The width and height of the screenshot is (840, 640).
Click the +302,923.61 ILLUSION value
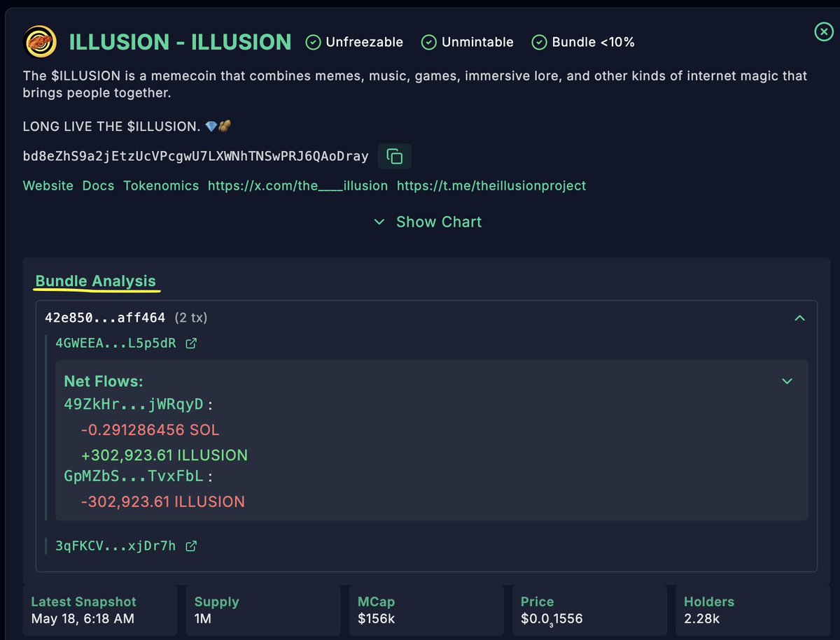click(x=164, y=455)
